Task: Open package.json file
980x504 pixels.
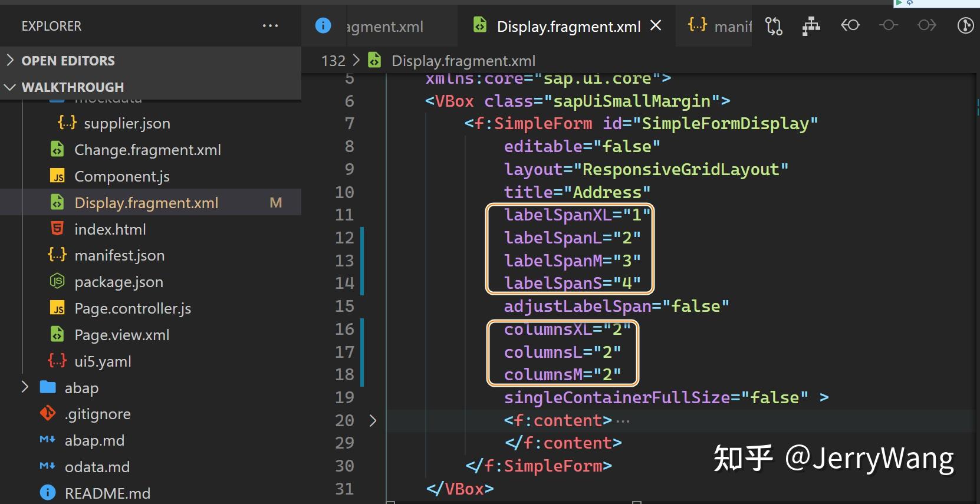Action: pos(119,282)
